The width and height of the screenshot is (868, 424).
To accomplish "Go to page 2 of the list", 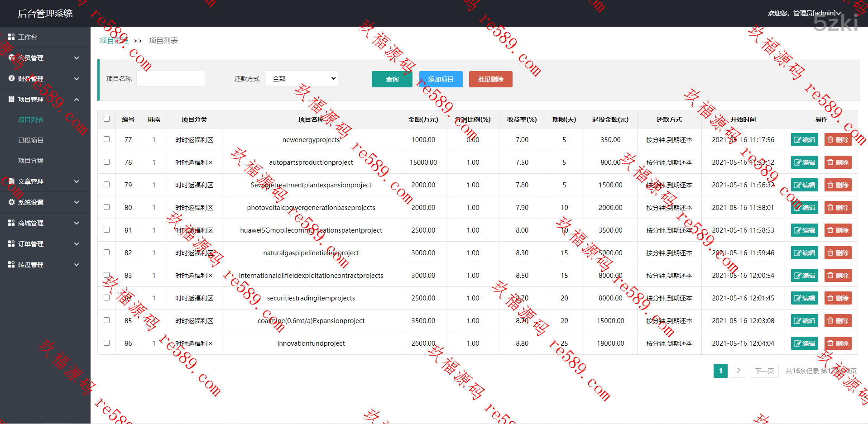I will click(x=738, y=371).
